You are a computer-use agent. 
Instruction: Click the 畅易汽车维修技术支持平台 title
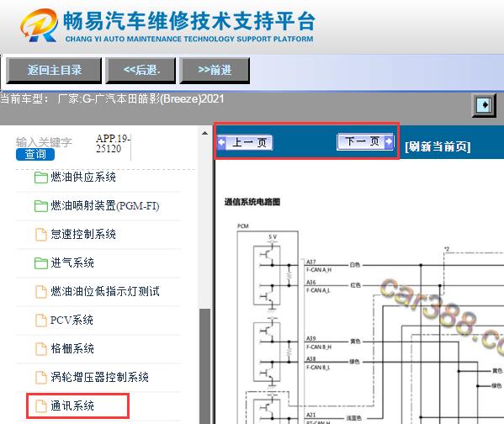(189, 21)
